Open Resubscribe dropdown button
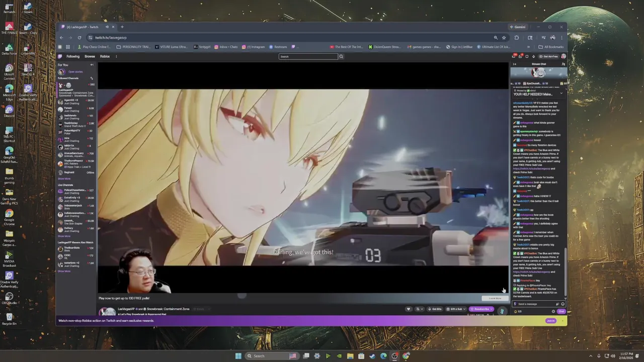This screenshot has width=644, height=362. pos(481,309)
